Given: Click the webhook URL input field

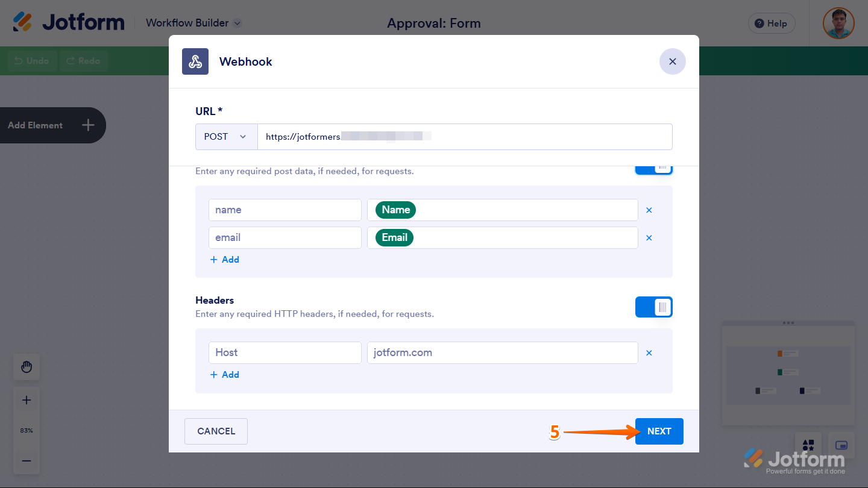Looking at the screenshot, I should click(x=464, y=136).
